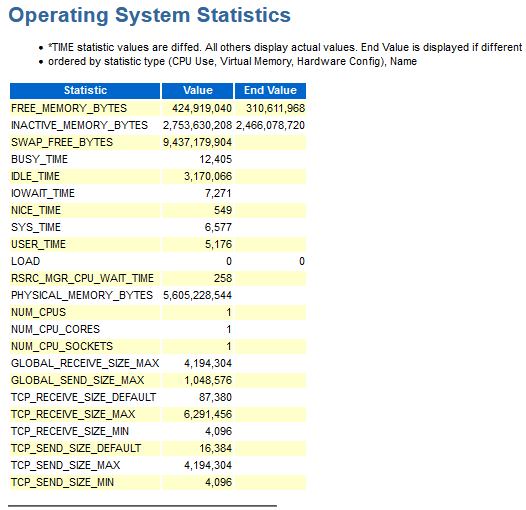Click the Operating System Statistics heading
The width and height of the screenshot is (526, 510).
pos(150,15)
